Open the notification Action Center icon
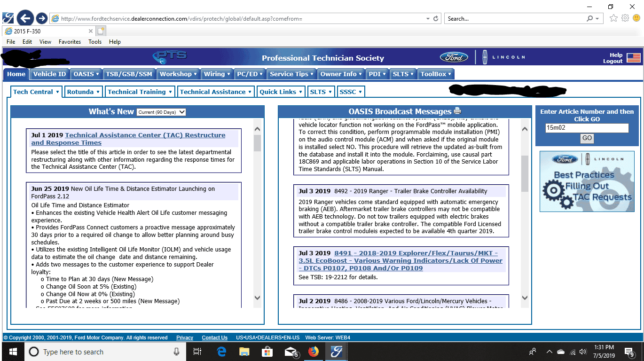 630,352
